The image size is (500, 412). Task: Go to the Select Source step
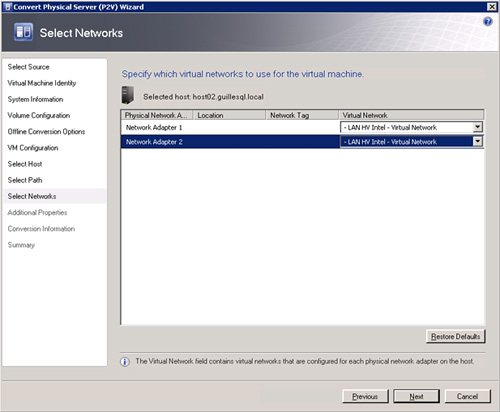pyautogui.click(x=29, y=67)
